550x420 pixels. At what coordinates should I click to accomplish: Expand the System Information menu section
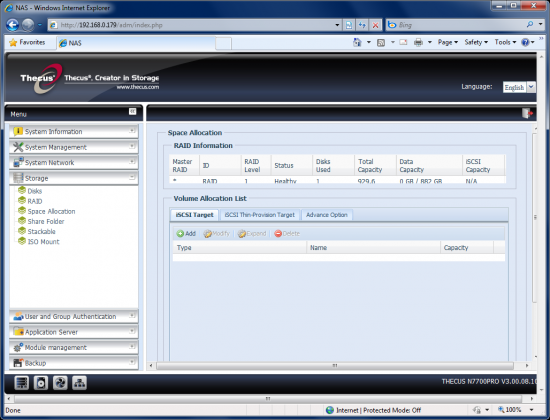74,131
